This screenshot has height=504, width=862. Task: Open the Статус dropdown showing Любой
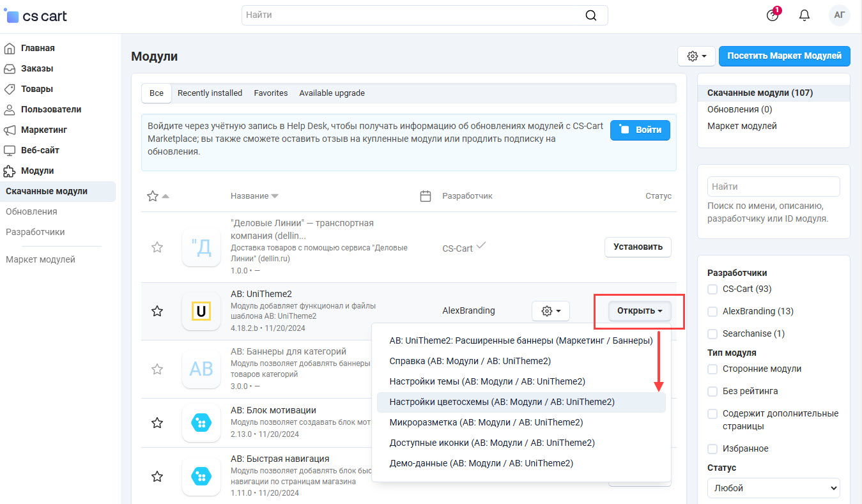[773, 488]
